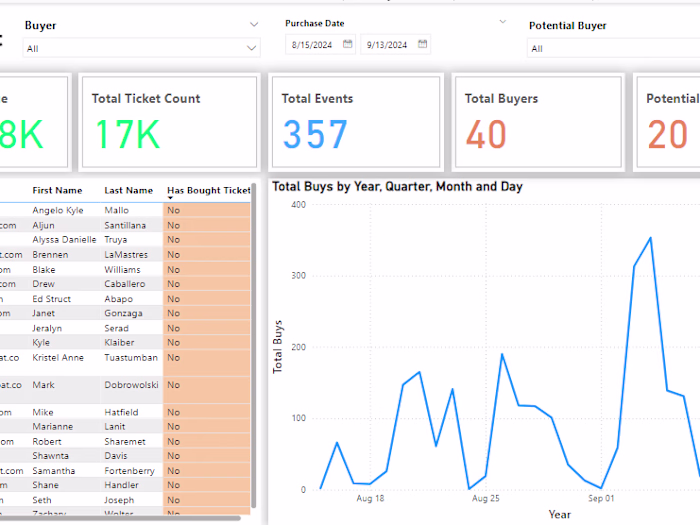700x525 pixels.
Task: Sort table by First Name column header
Action: click(x=57, y=191)
